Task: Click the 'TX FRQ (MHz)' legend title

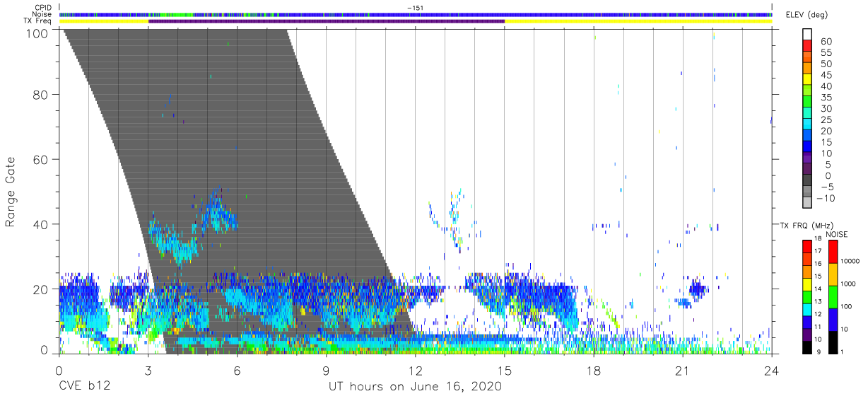Action: pos(807,225)
